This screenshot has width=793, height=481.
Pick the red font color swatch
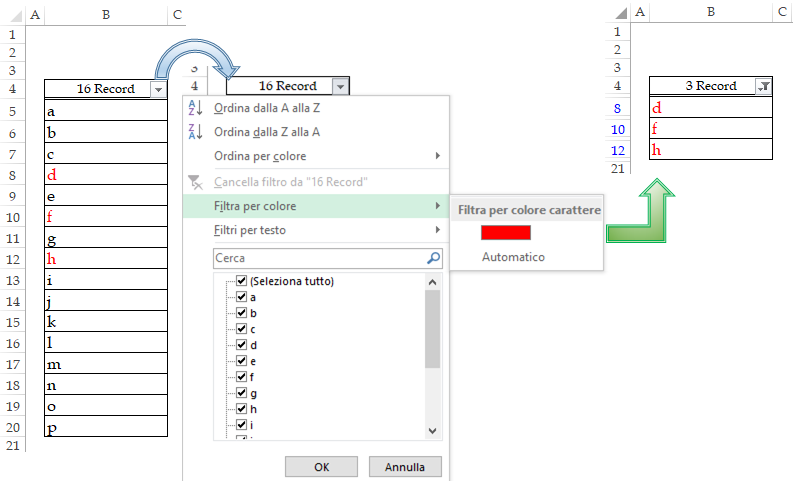(x=506, y=233)
